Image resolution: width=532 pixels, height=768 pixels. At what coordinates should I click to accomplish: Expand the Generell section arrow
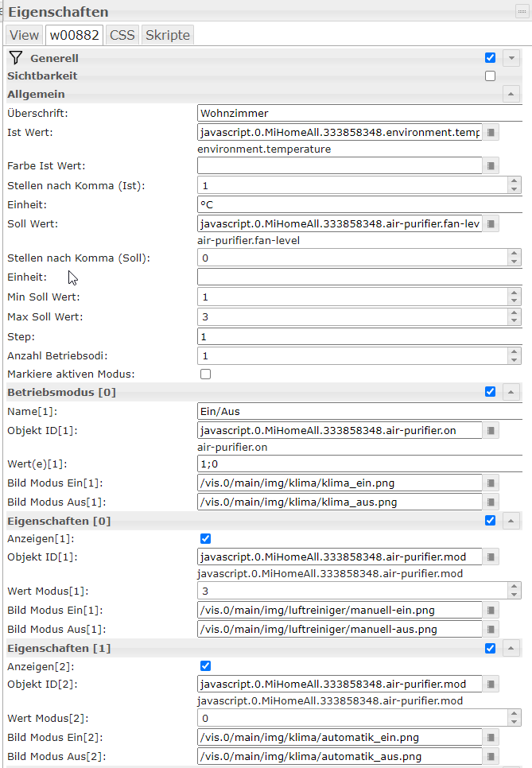click(x=511, y=58)
